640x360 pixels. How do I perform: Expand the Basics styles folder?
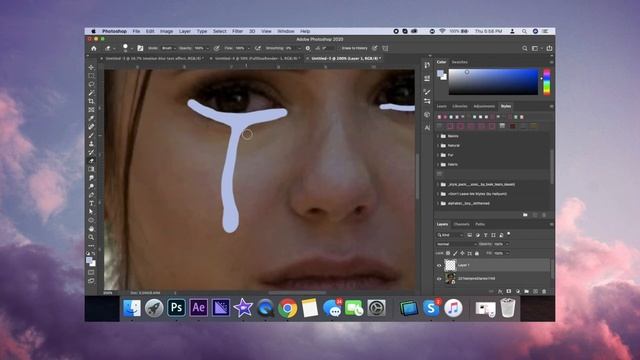pos(438,136)
